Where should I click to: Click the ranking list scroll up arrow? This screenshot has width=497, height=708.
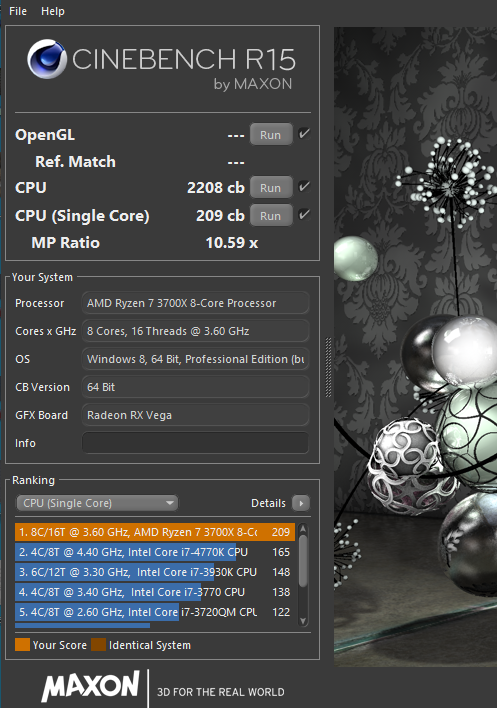pyautogui.click(x=303, y=528)
